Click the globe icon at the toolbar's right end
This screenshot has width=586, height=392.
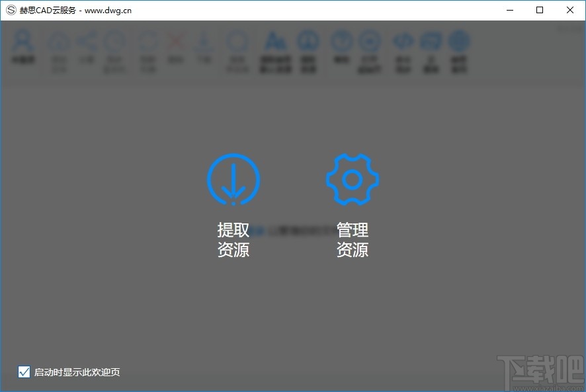click(459, 41)
